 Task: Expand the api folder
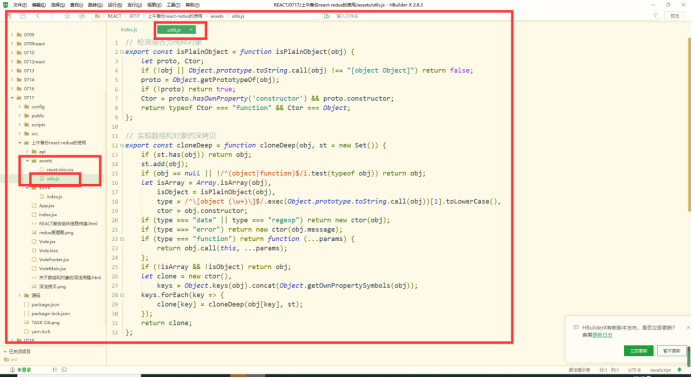point(27,152)
